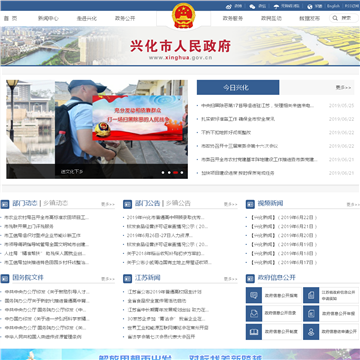Screen dimensions: 360x360
Task: Open 人社局 "精准帮扶" news item
Action: point(45,254)
